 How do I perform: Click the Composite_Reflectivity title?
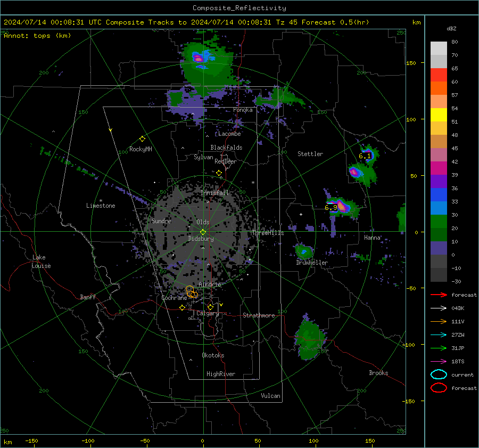[240, 8]
